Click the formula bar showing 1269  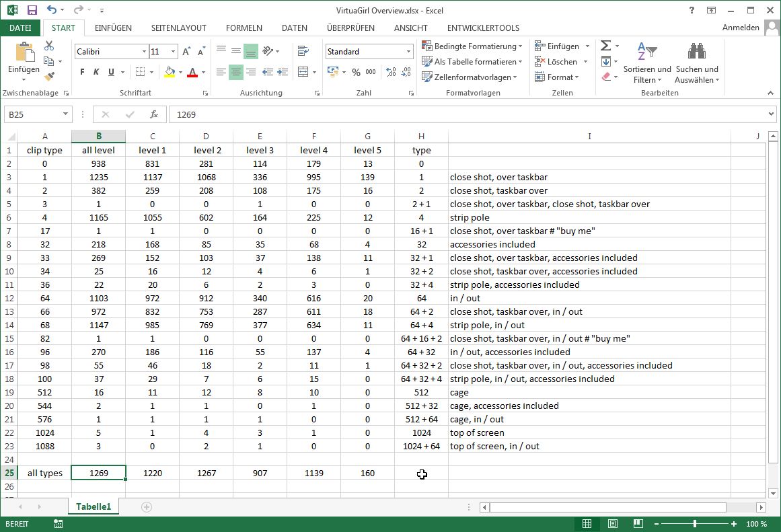468,114
